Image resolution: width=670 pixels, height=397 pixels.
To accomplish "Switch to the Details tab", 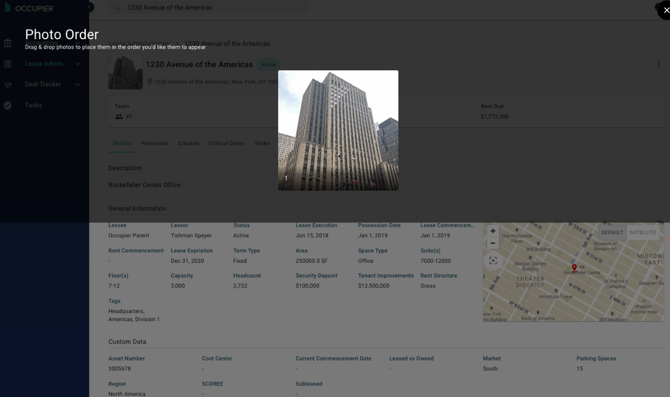I will point(122,143).
